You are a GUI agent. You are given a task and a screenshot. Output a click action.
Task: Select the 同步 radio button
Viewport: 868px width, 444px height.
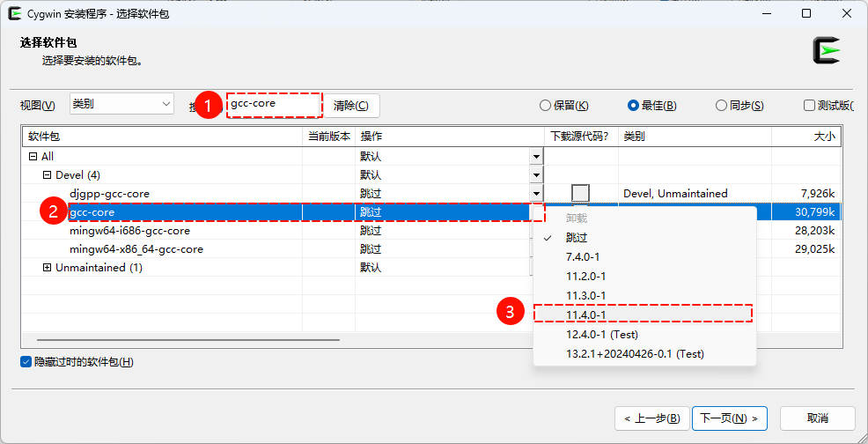740,106
